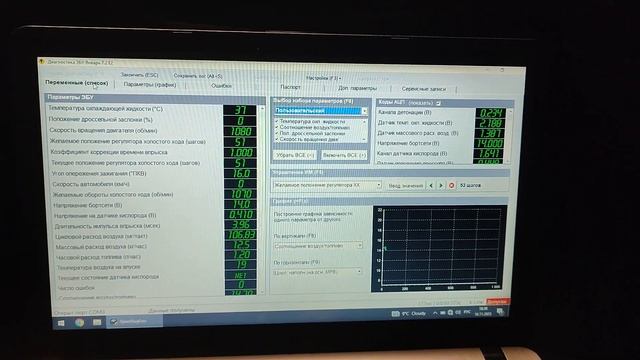Click the app icon in title bar
This screenshot has width=640, height=360.
pos(42,62)
